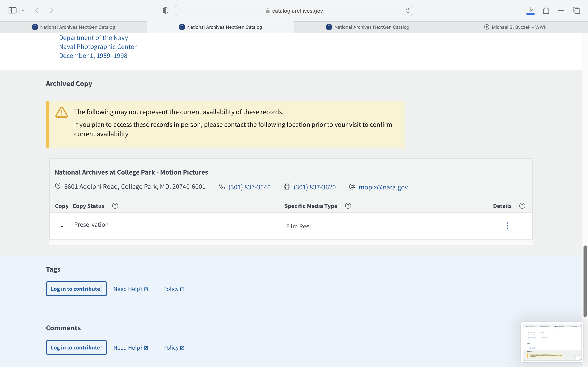
Task: Reload the page with the refresh icon
Action: [408, 10]
